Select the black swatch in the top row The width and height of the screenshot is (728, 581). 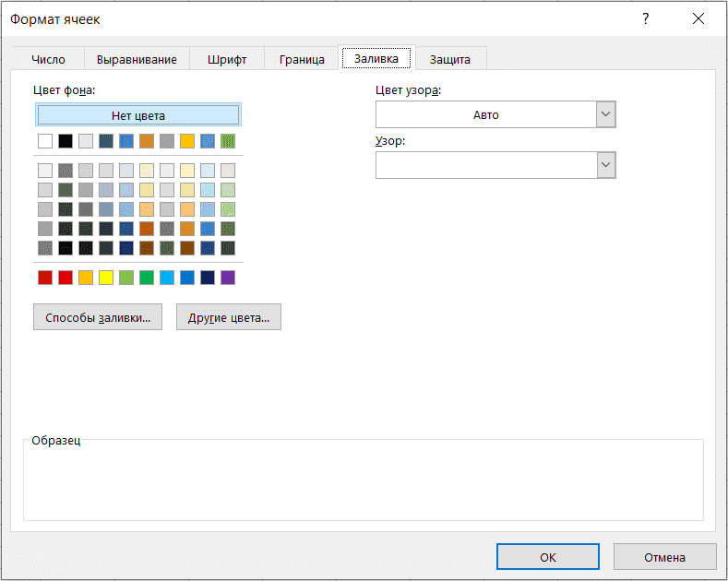66,141
